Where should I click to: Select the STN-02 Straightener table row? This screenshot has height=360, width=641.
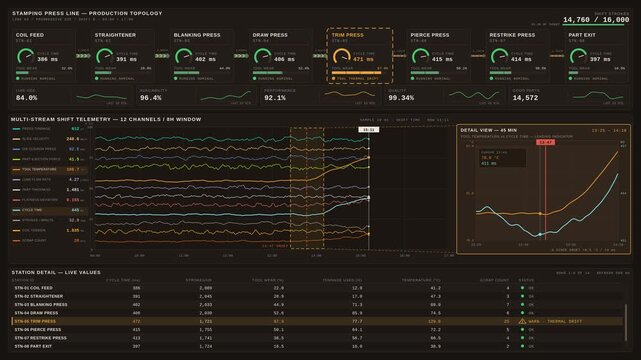coord(318,296)
